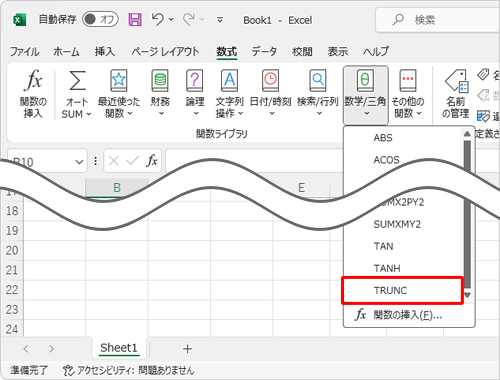Select row 21 header

pos(12,270)
